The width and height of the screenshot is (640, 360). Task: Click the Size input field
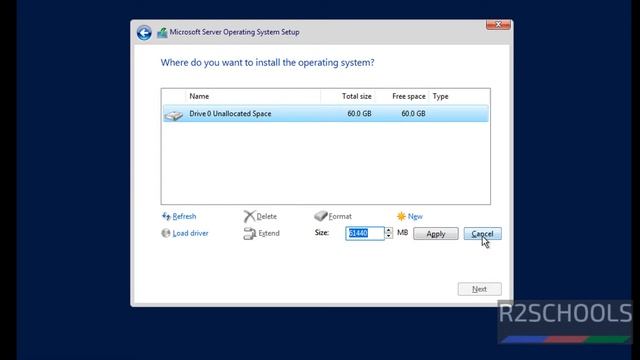(365, 233)
